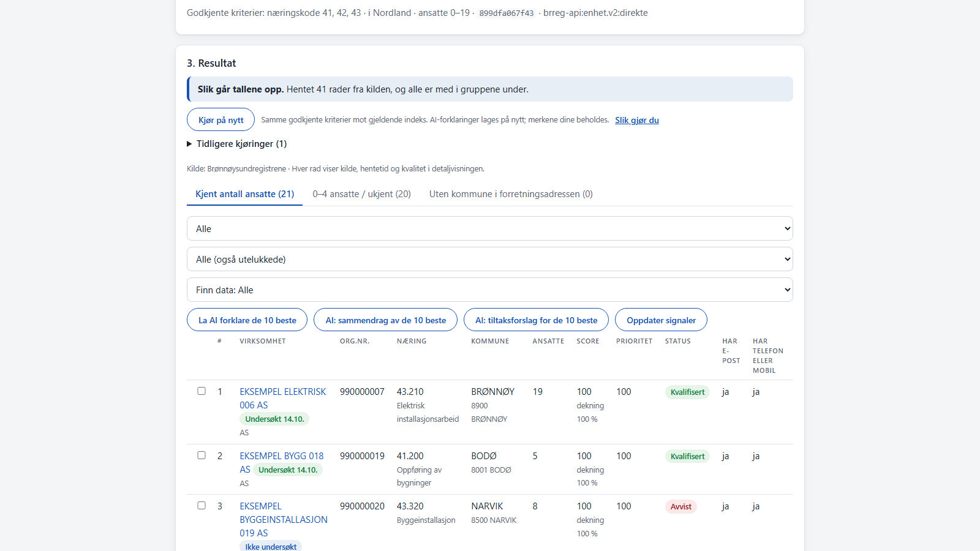This screenshot has height=551, width=980.
Task: Click the Undersøkt 14.10. badge under ELEKTRISK 006
Action: point(274,419)
